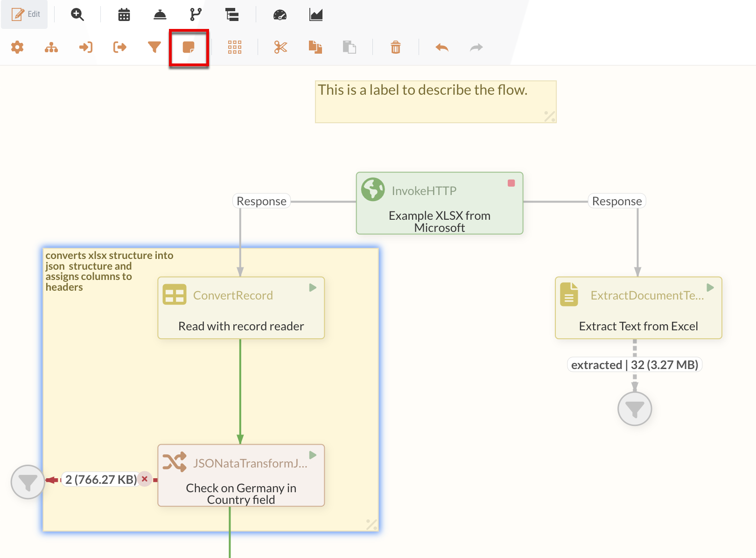
Task: Add a funnel from the toolbar
Action: coord(154,47)
